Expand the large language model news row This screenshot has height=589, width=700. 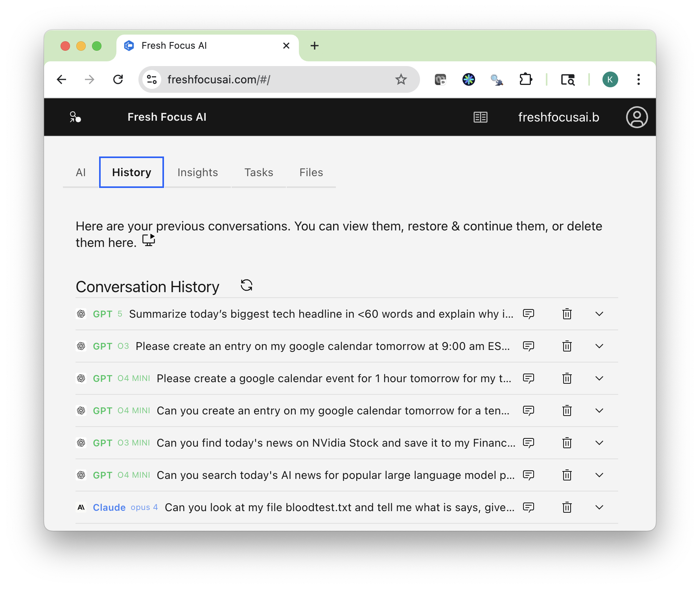click(x=599, y=475)
